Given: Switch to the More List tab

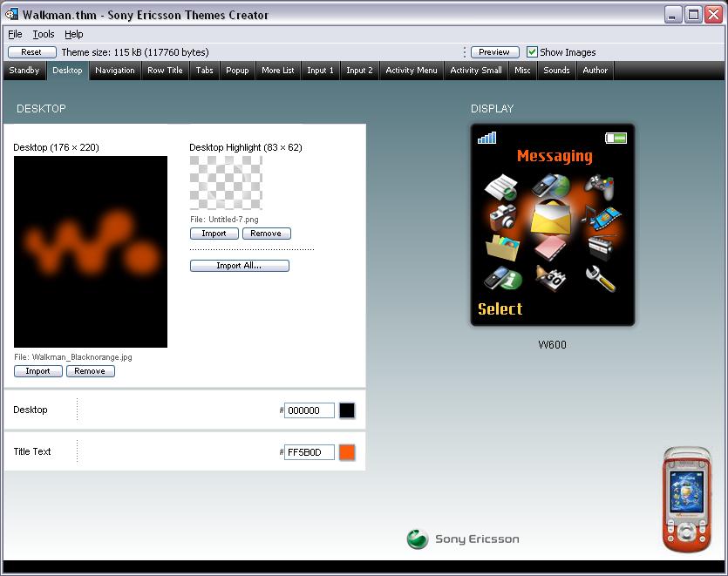Looking at the screenshot, I should 277,70.
